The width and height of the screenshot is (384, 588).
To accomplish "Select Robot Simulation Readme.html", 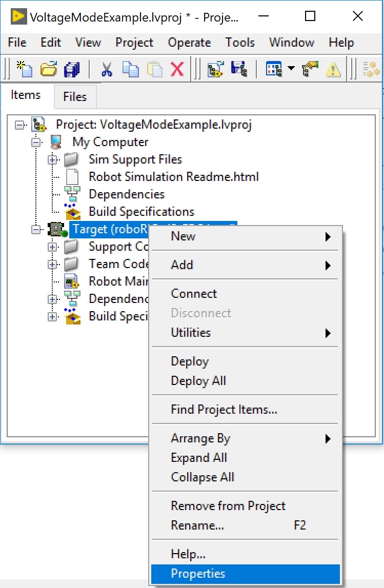I will [174, 177].
